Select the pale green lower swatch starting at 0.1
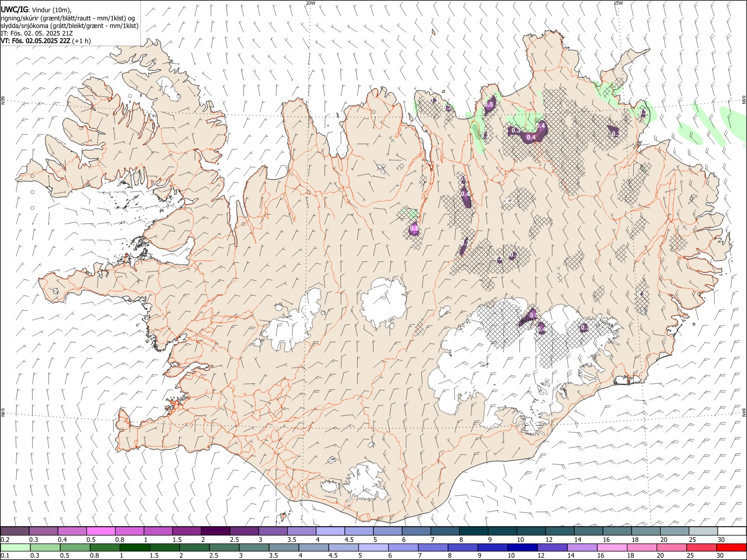Screen dimensions: 747x560 [x=16, y=547]
